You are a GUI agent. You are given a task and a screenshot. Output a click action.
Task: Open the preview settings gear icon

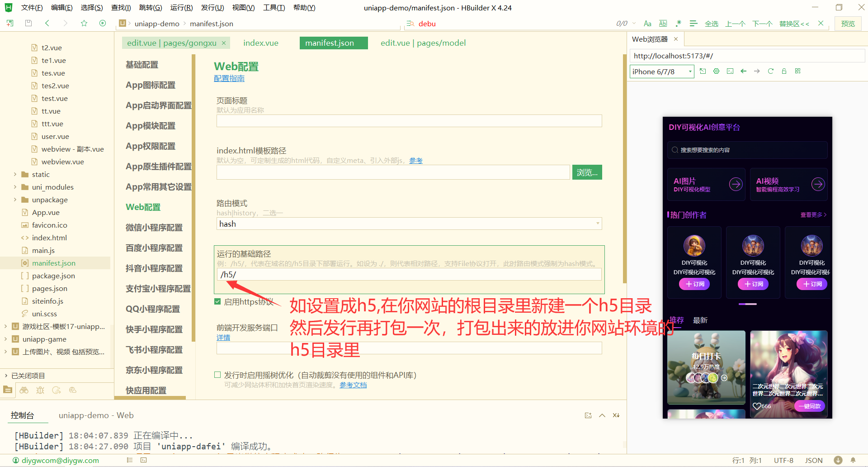(716, 71)
